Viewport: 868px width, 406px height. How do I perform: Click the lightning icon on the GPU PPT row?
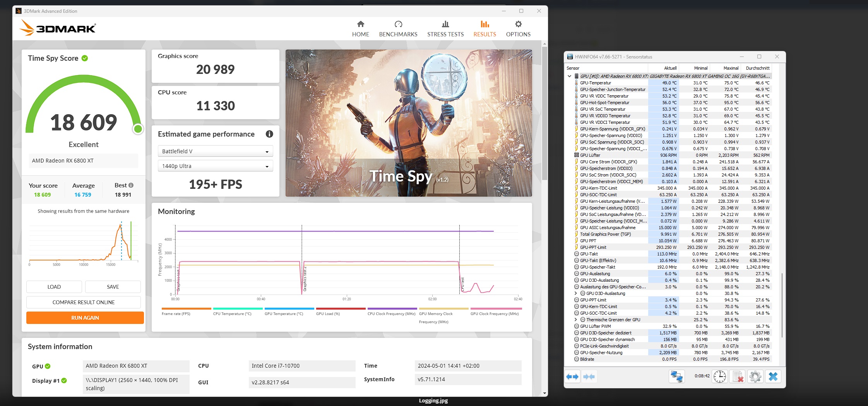click(577, 241)
